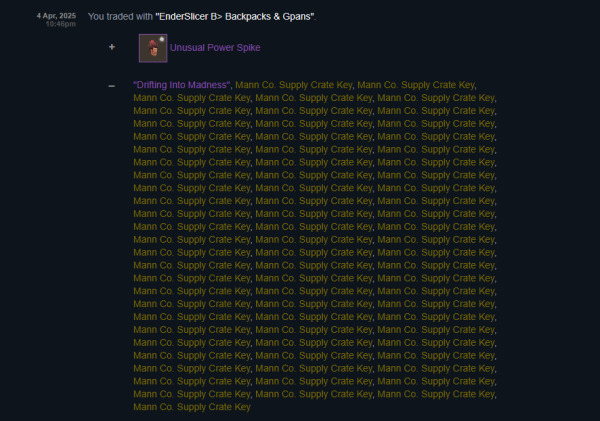
Task: Open the lone key on the final line
Action: pos(192,407)
